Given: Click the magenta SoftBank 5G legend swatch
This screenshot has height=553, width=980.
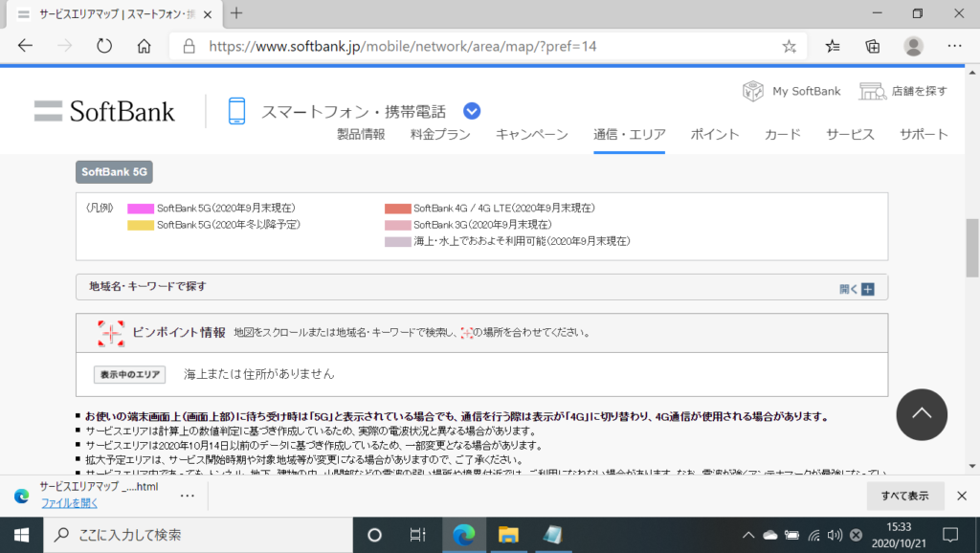Looking at the screenshot, I should (x=141, y=209).
